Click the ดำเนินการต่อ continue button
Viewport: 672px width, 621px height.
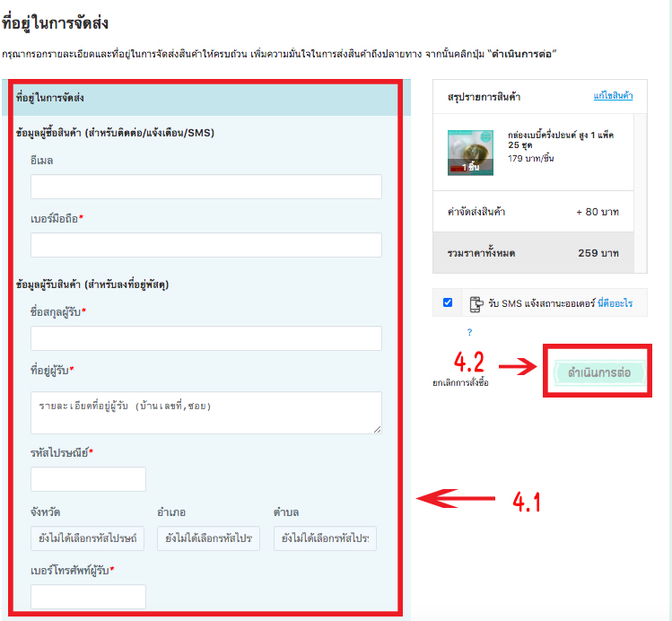(598, 371)
